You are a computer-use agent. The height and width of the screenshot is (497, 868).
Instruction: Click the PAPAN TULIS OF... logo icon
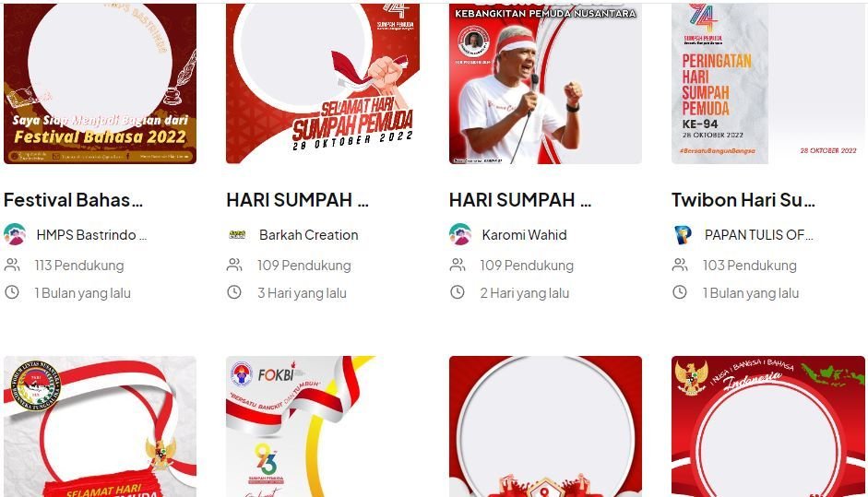(x=684, y=234)
